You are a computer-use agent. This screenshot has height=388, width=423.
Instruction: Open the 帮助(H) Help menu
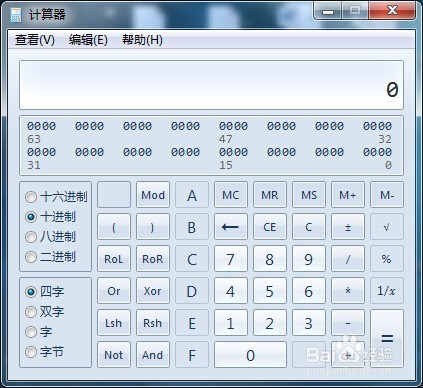(x=142, y=40)
